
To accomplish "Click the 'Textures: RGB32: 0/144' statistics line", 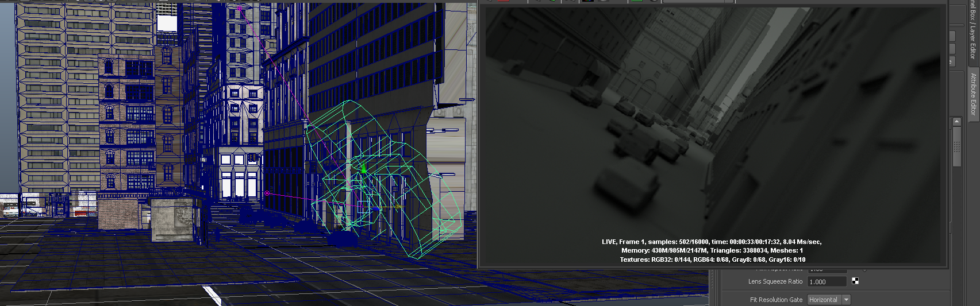I will click(712, 259).
